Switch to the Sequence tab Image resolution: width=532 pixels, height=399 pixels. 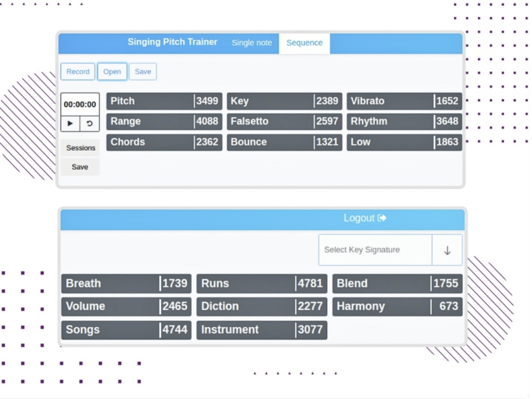tap(304, 43)
